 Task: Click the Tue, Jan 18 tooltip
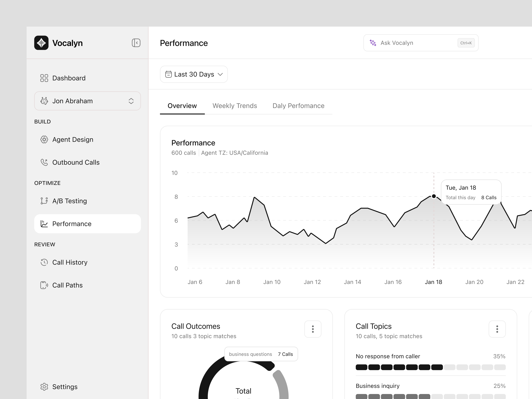tap(471, 192)
